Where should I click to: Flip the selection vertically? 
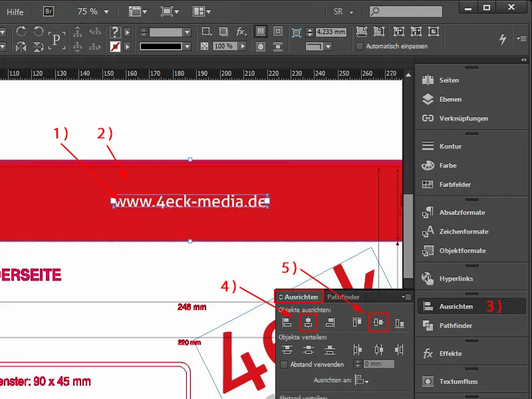[x=39, y=47]
